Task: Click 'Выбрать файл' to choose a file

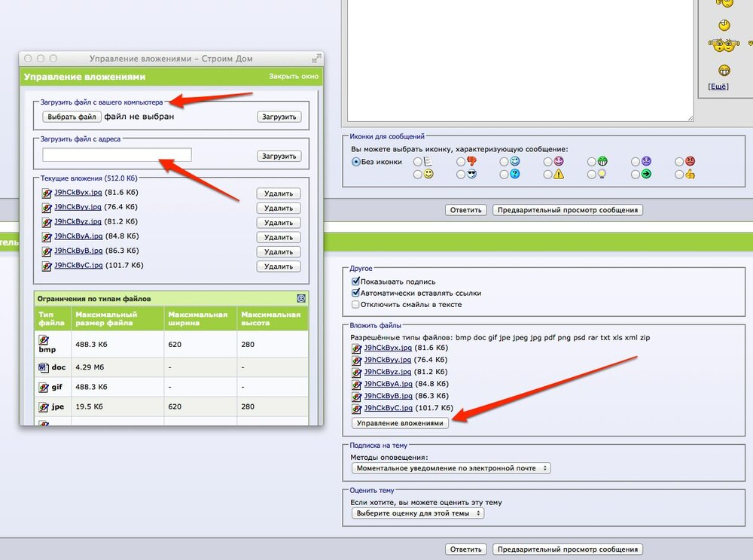Action: pyautogui.click(x=72, y=117)
